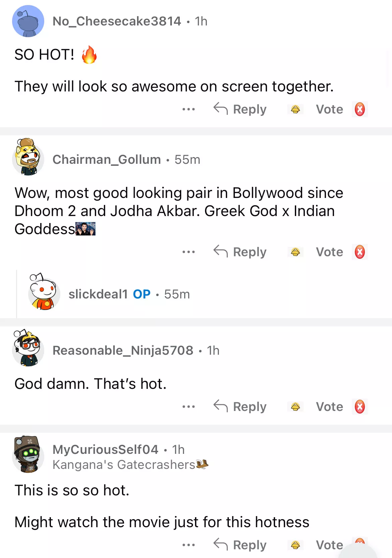The image size is (392, 558).
Task: Reply to No_Cheesecake3814's comment
Action: coord(240,109)
